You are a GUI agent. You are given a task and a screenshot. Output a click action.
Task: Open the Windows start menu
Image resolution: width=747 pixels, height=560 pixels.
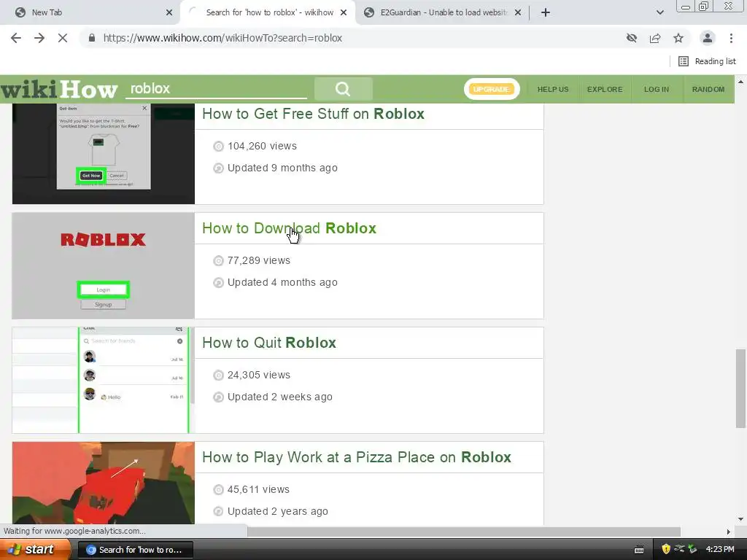[x=35, y=549]
